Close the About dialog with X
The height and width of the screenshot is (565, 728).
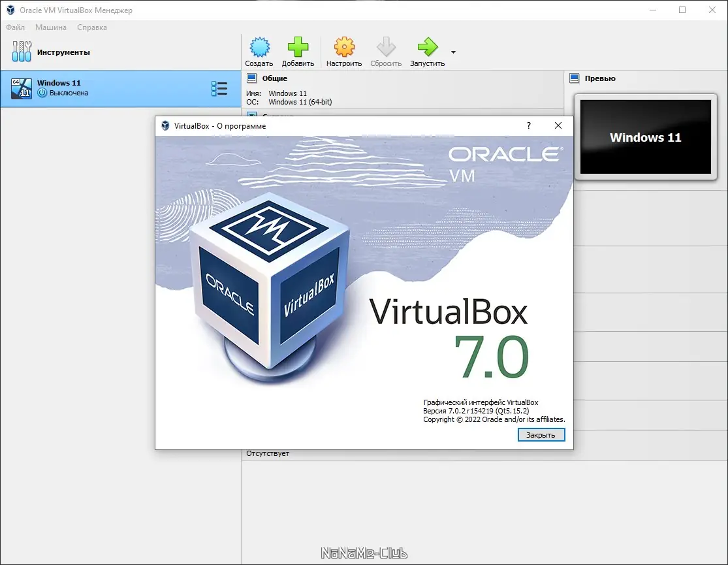(x=558, y=125)
